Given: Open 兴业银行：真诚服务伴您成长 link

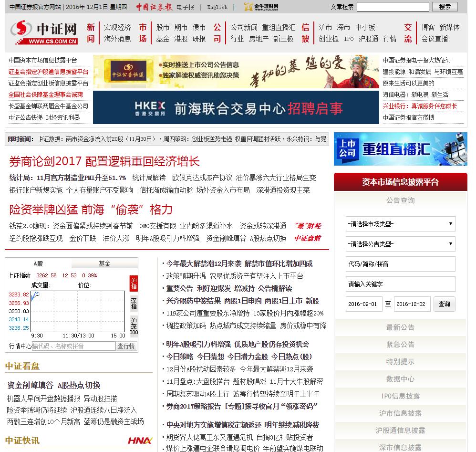Looking at the screenshot, I should coord(420,106).
